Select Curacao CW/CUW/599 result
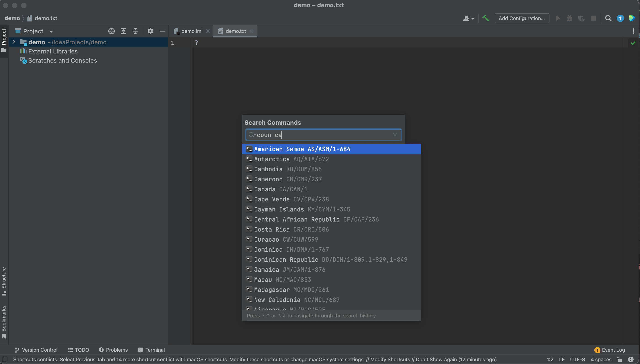 [331, 240]
